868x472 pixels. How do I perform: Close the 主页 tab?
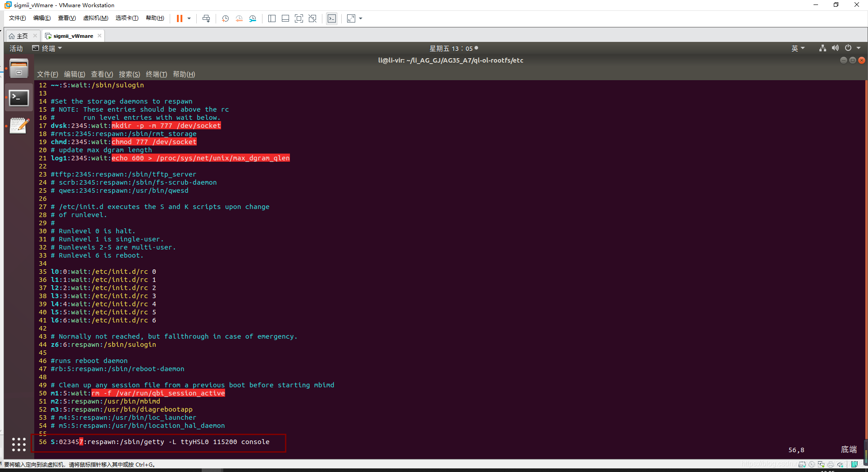point(35,36)
